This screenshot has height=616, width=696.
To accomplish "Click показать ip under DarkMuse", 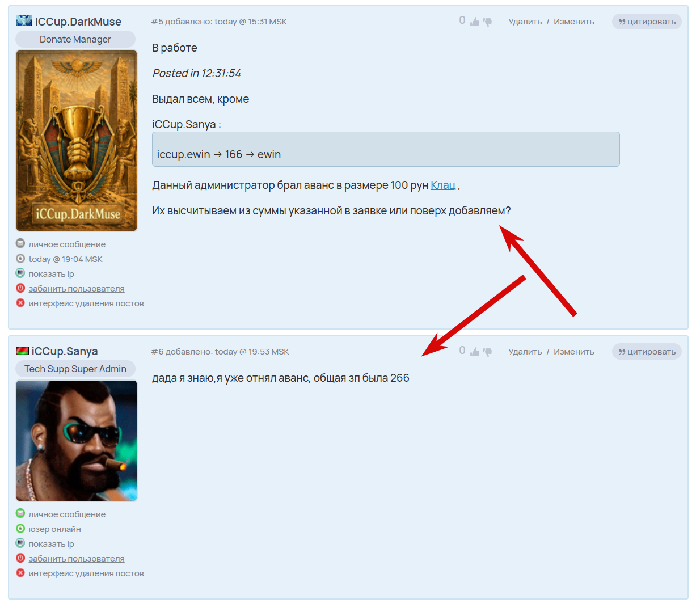I will [51, 274].
